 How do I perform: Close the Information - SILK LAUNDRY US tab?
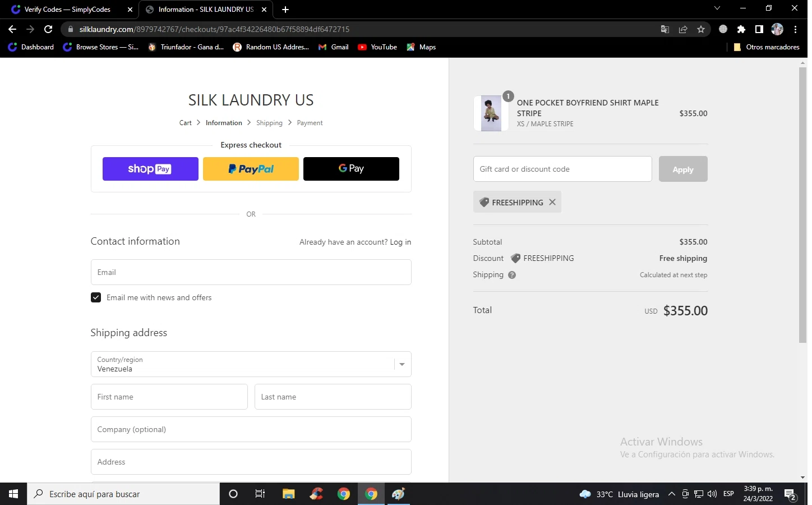point(264,10)
